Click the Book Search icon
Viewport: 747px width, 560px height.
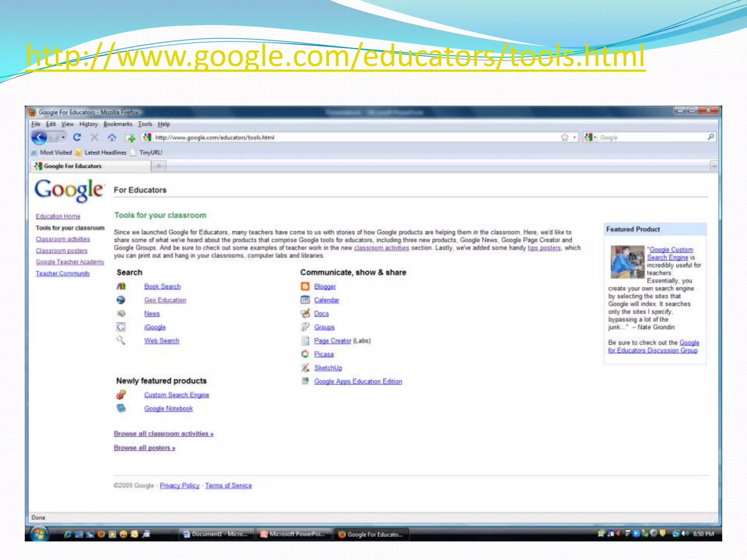[x=121, y=287]
